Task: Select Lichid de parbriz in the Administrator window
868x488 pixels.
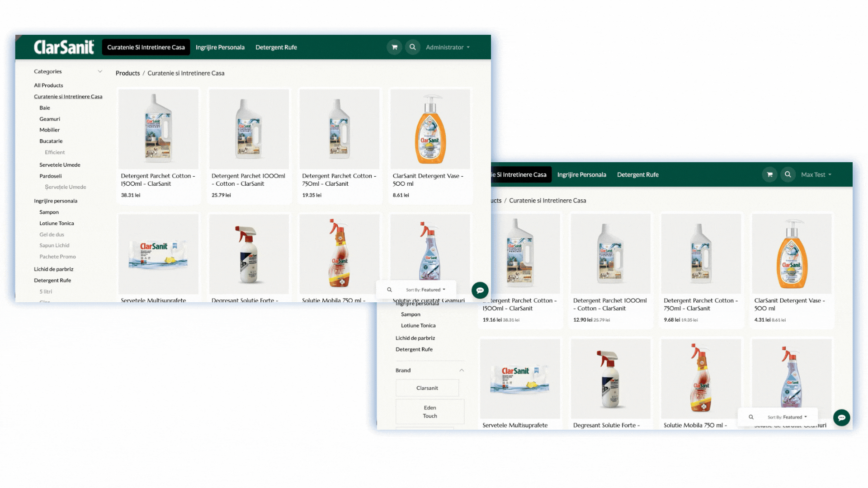Action: tap(54, 269)
